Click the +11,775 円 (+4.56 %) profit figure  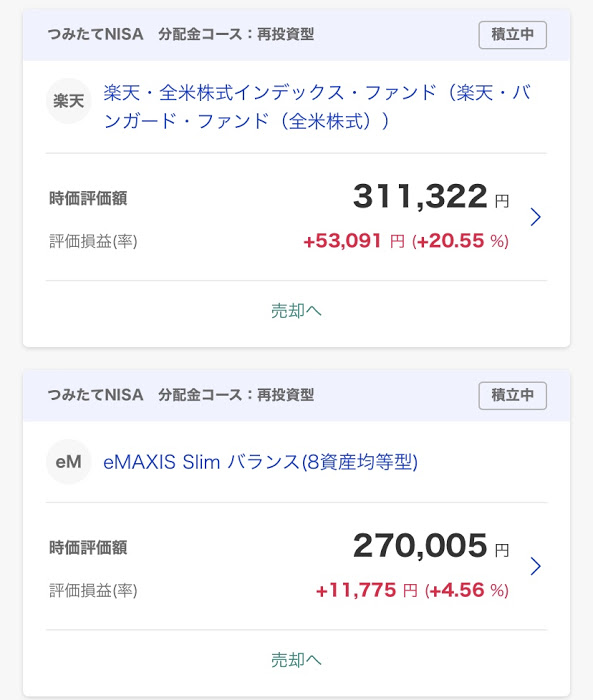click(412, 590)
